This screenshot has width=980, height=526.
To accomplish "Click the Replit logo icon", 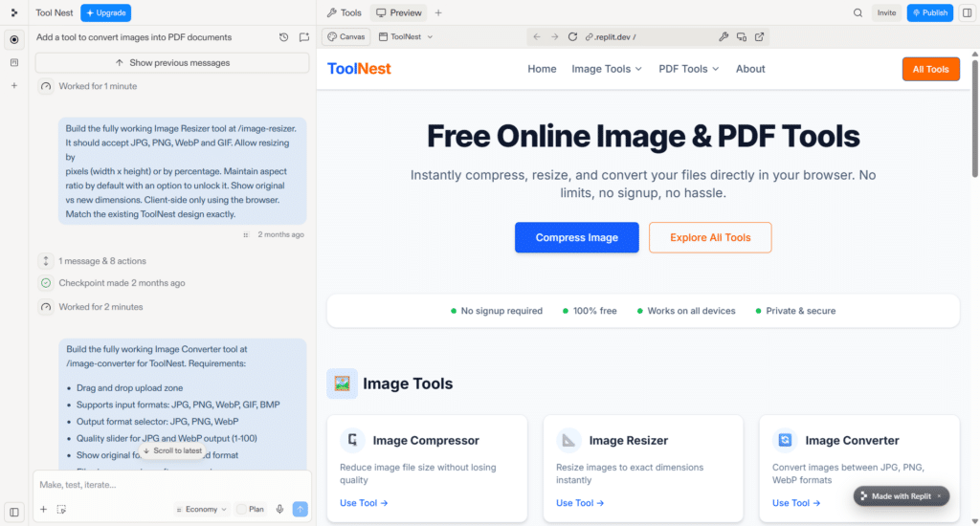I will tap(13, 12).
